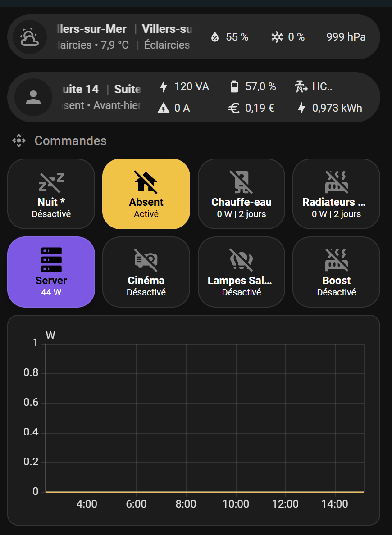The height and width of the screenshot is (535, 392).
Task: Toggle the Nuit * mode tile
Action: click(x=51, y=194)
